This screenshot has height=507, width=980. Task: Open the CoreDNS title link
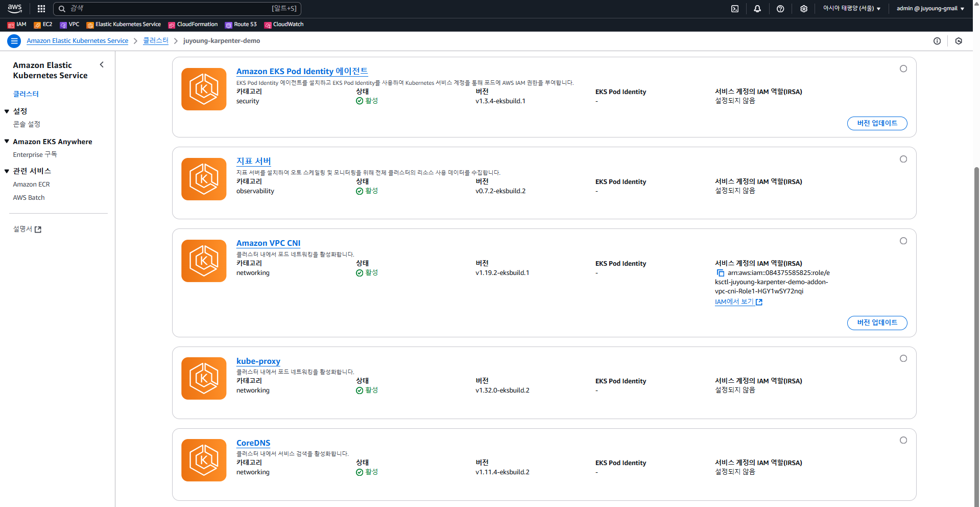pyautogui.click(x=253, y=443)
